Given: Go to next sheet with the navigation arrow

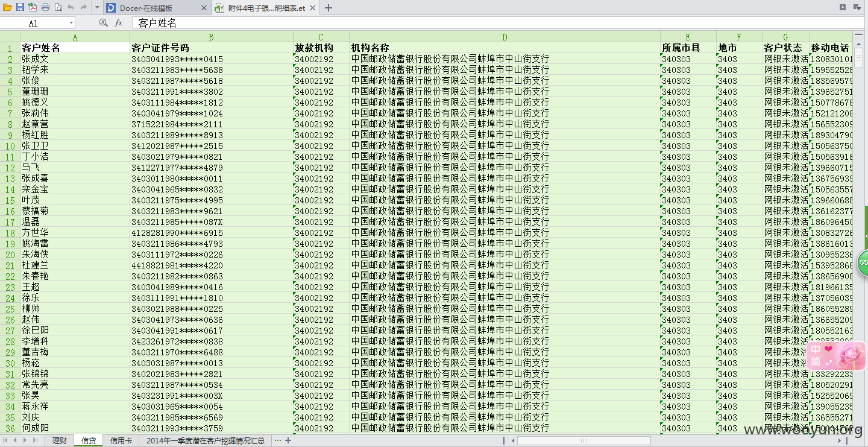Looking at the screenshot, I should pyautogui.click(x=25, y=440).
